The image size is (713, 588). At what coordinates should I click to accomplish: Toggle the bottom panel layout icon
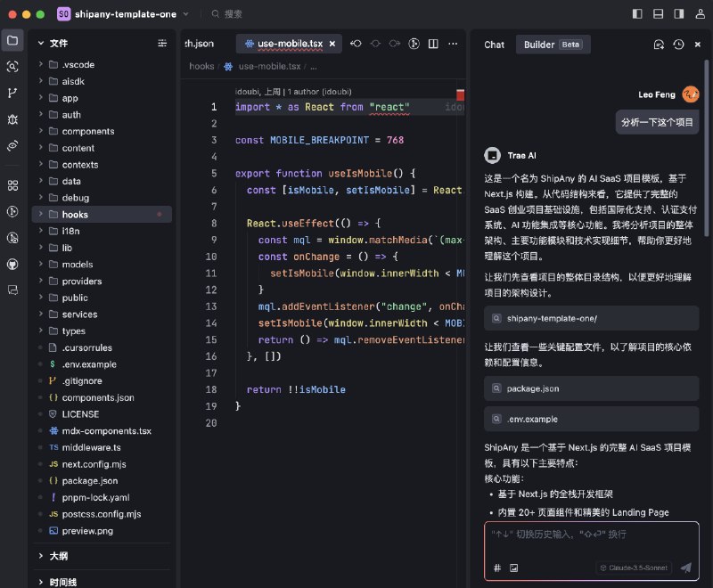658,14
